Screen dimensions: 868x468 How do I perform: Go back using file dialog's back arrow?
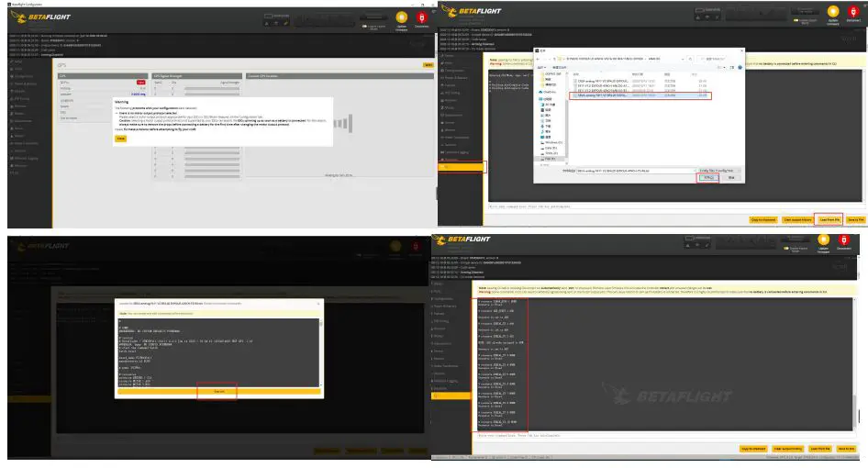tap(538, 59)
